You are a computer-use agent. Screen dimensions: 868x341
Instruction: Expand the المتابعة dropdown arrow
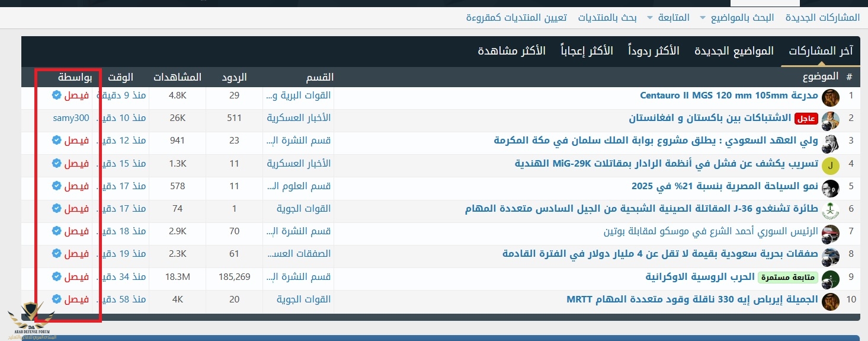[650, 18]
